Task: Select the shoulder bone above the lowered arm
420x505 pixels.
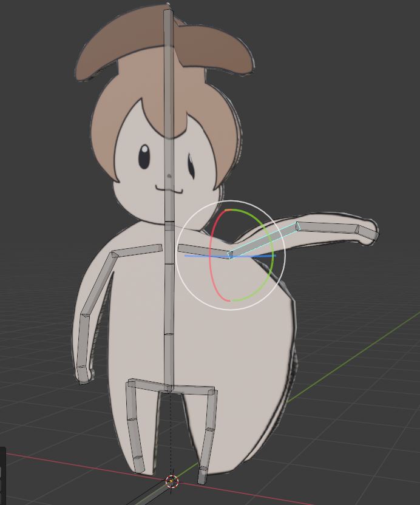Action: [x=137, y=250]
